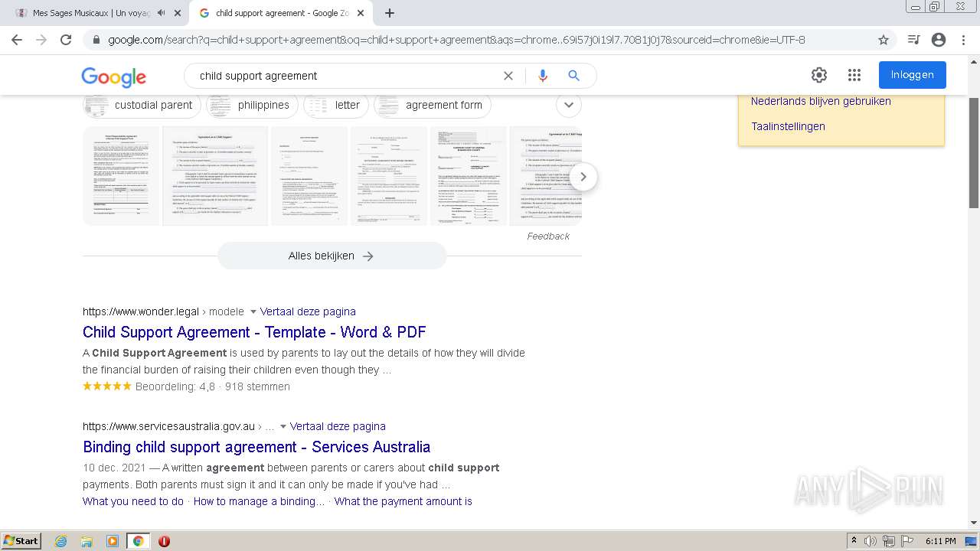This screenshot has width=980, height=551.
Task: Click the Feedback link
Action: pos(548,236)
